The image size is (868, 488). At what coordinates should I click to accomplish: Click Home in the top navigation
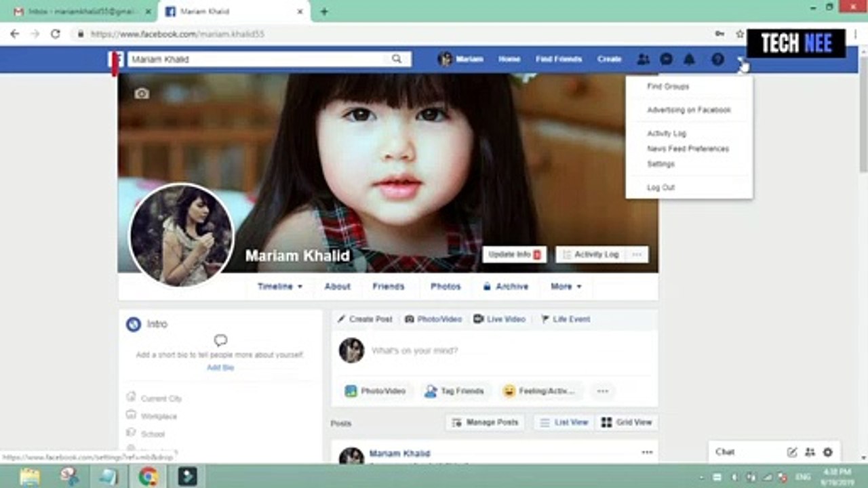(509, 59)
